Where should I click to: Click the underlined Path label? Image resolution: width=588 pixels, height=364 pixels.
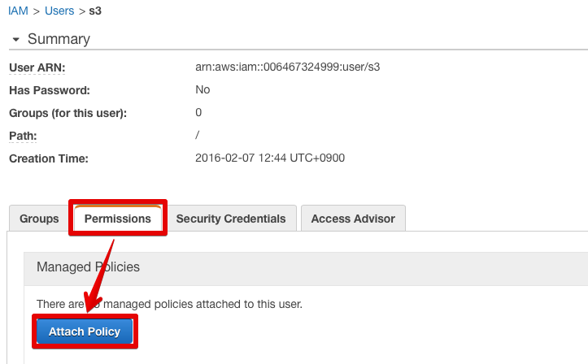(x=23, y=136)
